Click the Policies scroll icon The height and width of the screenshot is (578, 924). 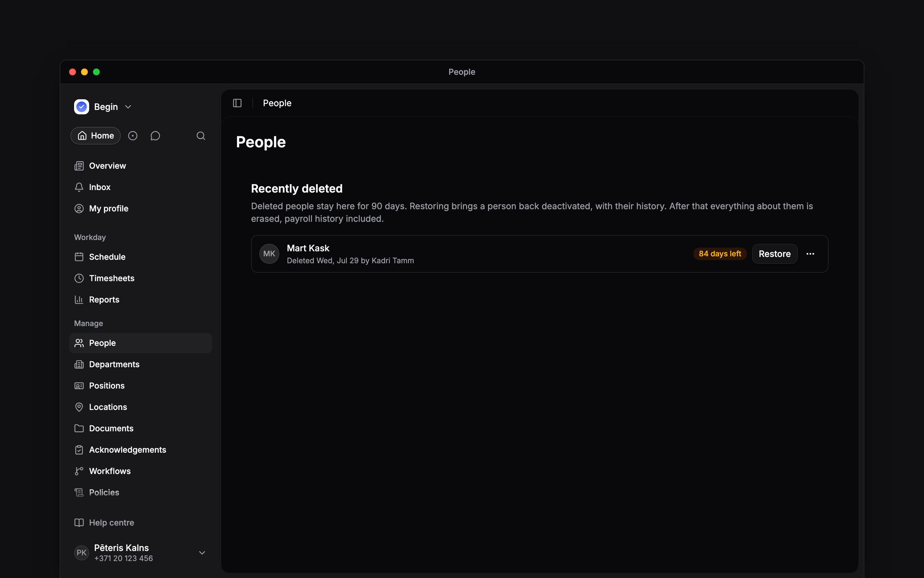[79, 493]
